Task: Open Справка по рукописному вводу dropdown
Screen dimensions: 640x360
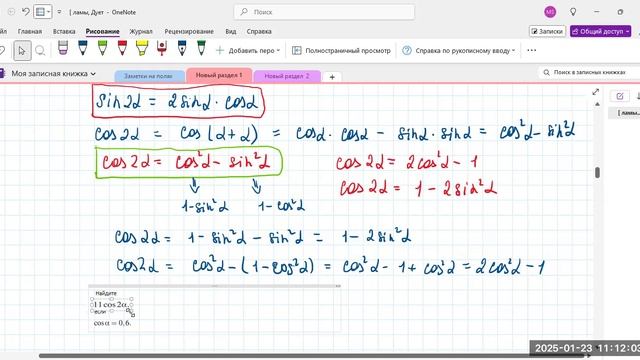Action: 458,51
